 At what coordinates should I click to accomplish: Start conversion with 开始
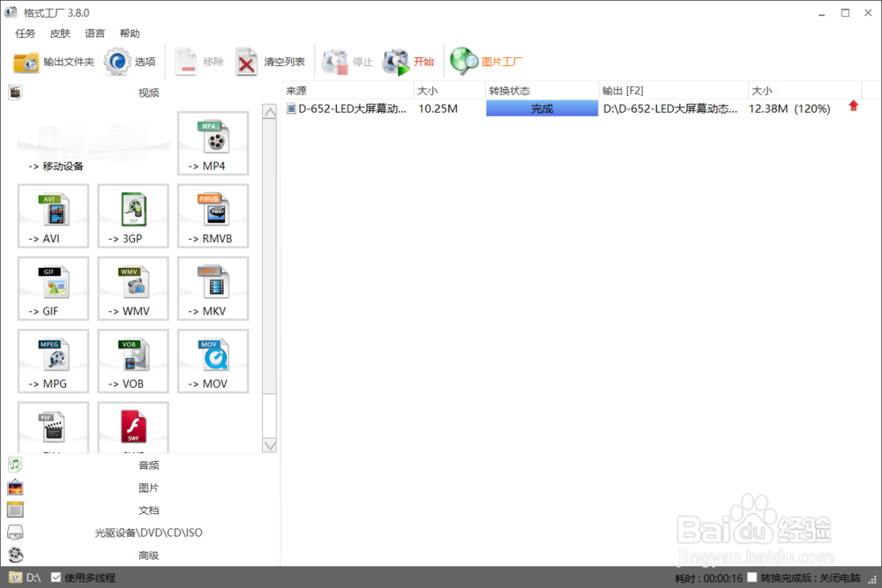408,62
